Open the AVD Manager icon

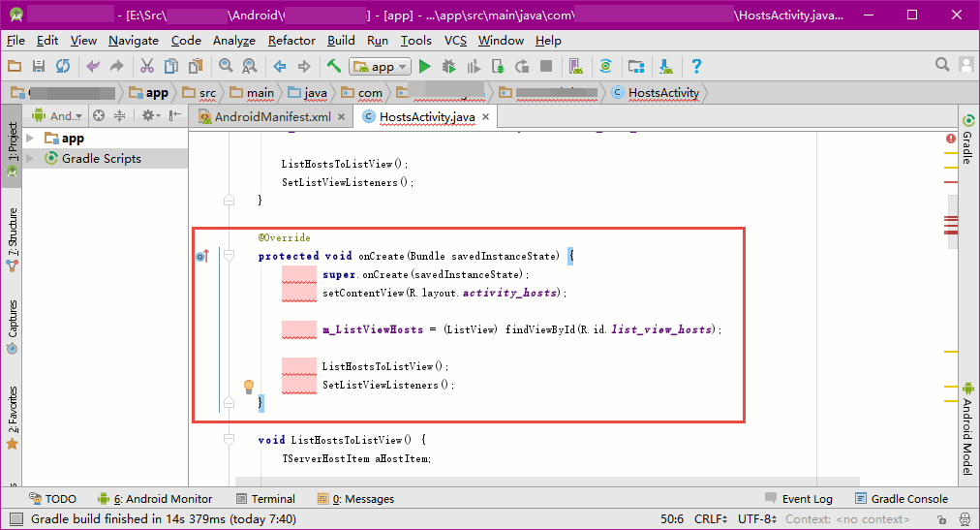point(575,66)
